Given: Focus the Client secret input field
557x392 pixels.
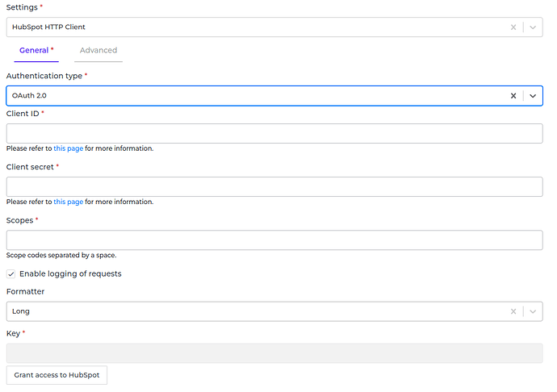Looking at the screenshot, I should (x=274, y=187).
